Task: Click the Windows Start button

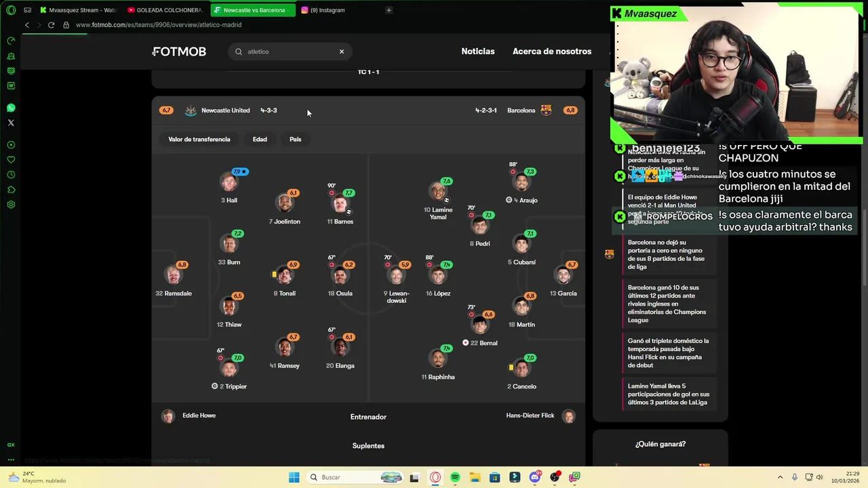Action: point(294,477)
